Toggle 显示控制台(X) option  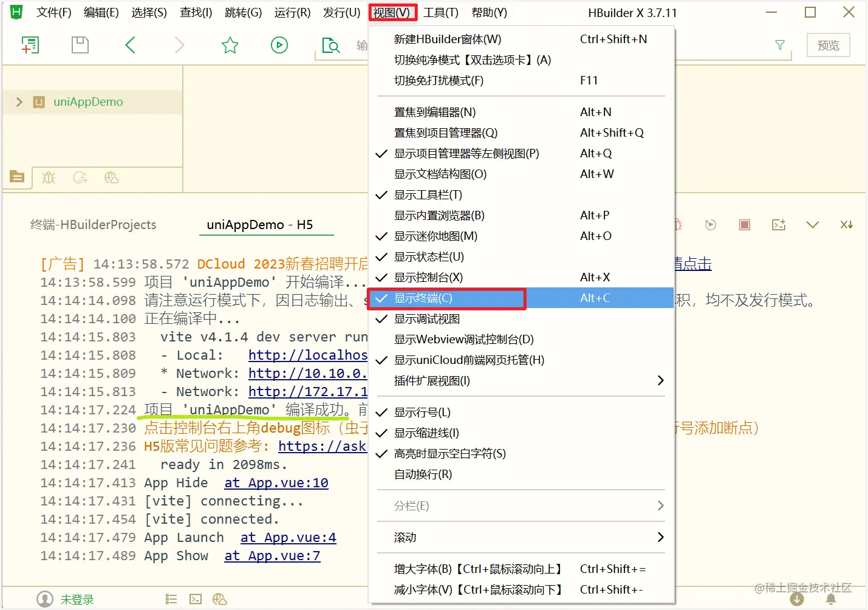[522, 278]
